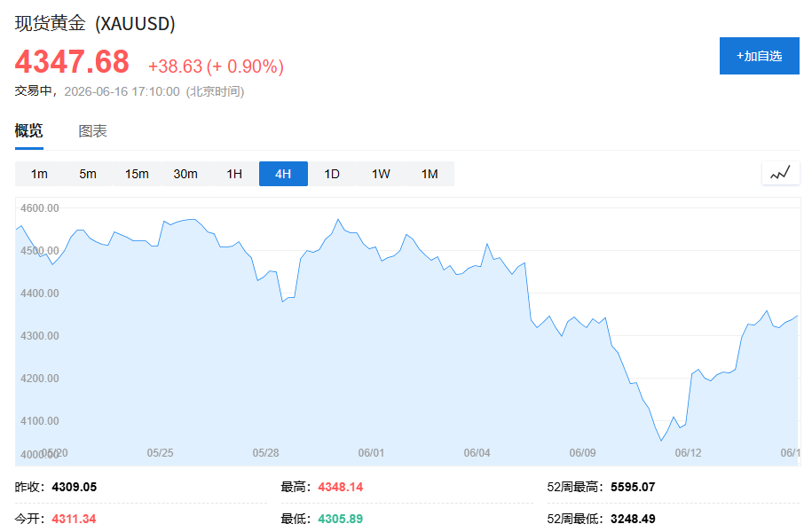Select the 1W weekly interval
The image size is (812, 532).
[381, 174]
